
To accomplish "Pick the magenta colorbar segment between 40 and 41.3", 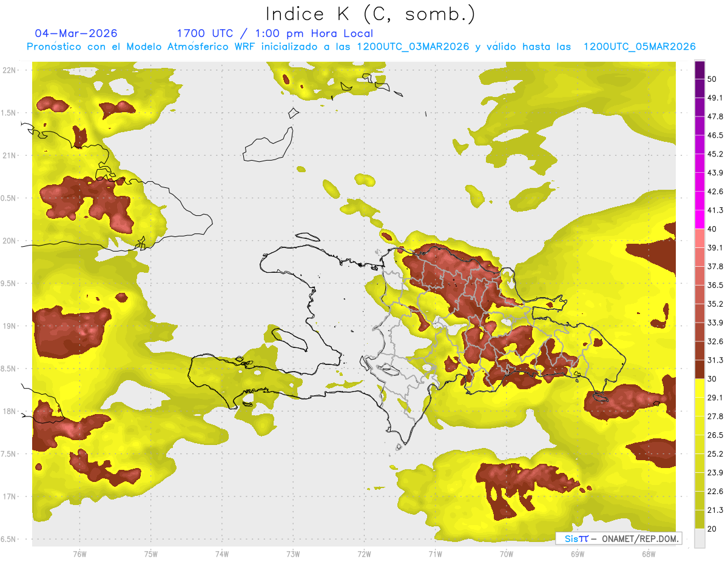I will click(699, 218).
